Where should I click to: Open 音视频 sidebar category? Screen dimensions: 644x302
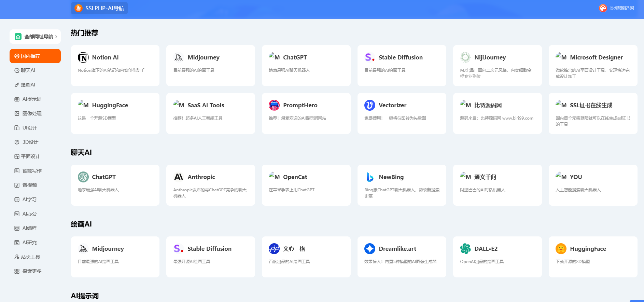click(x=35, y=185)
